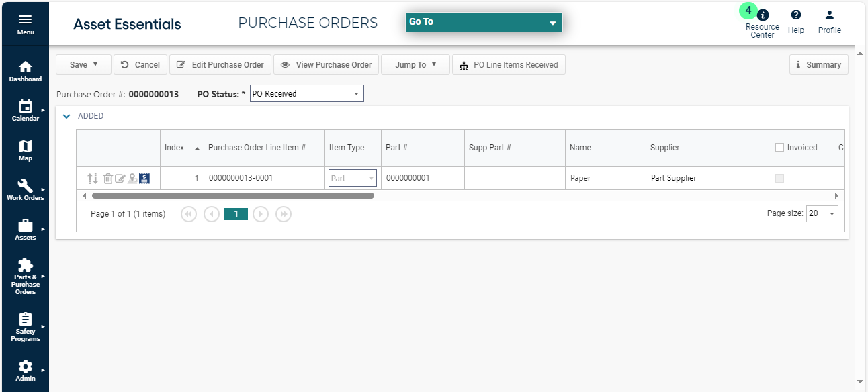Open the Jump To dropdown
The height and width of the screenshot is (392, 868).
416,65
